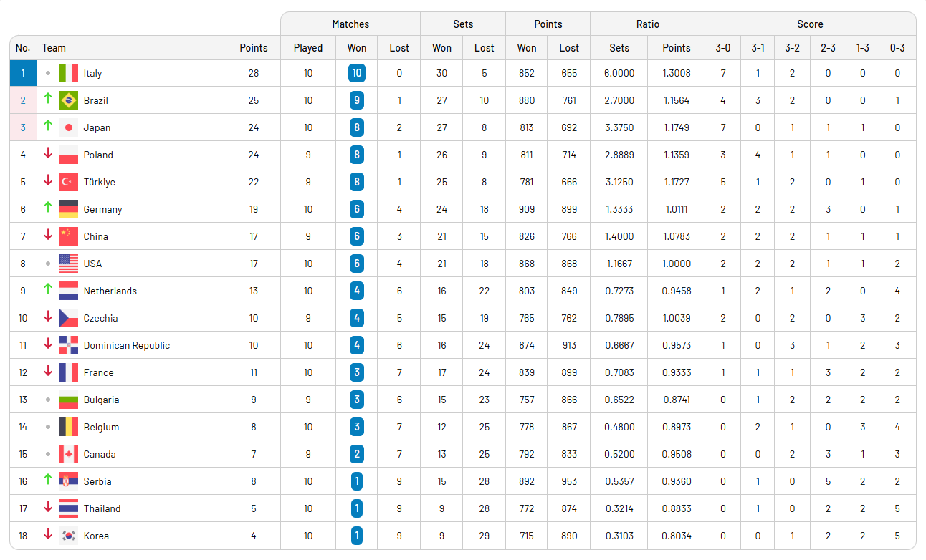Click the red down arrow beside Poland

48,153
